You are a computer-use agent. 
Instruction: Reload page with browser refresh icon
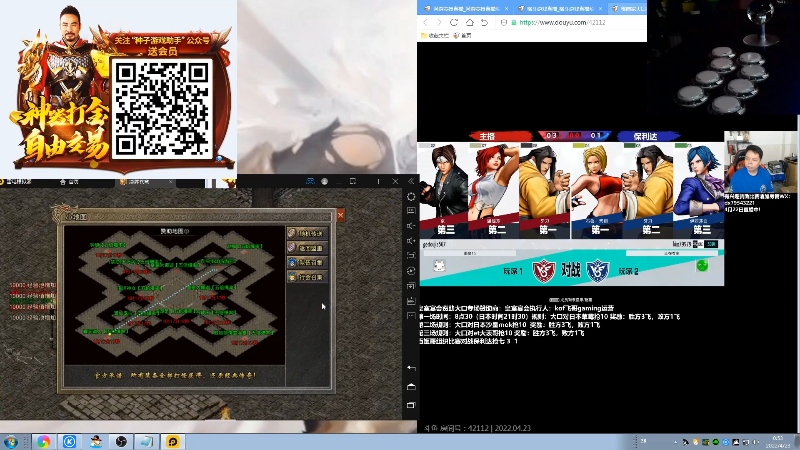454,22
